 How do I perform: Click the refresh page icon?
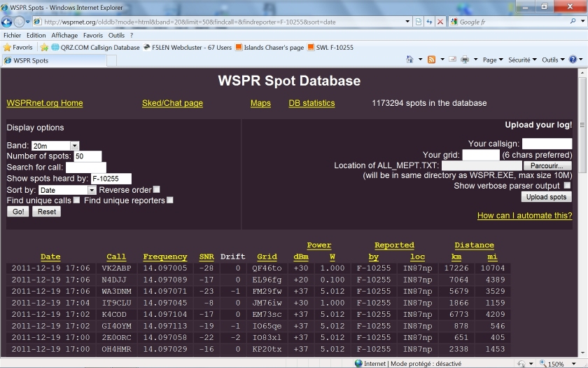[x=429, y=22]
